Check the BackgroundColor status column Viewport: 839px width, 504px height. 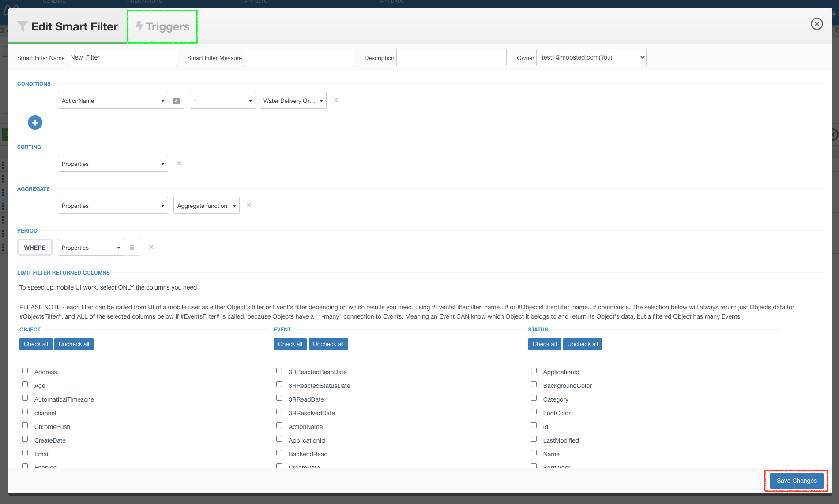pos(534,384)
